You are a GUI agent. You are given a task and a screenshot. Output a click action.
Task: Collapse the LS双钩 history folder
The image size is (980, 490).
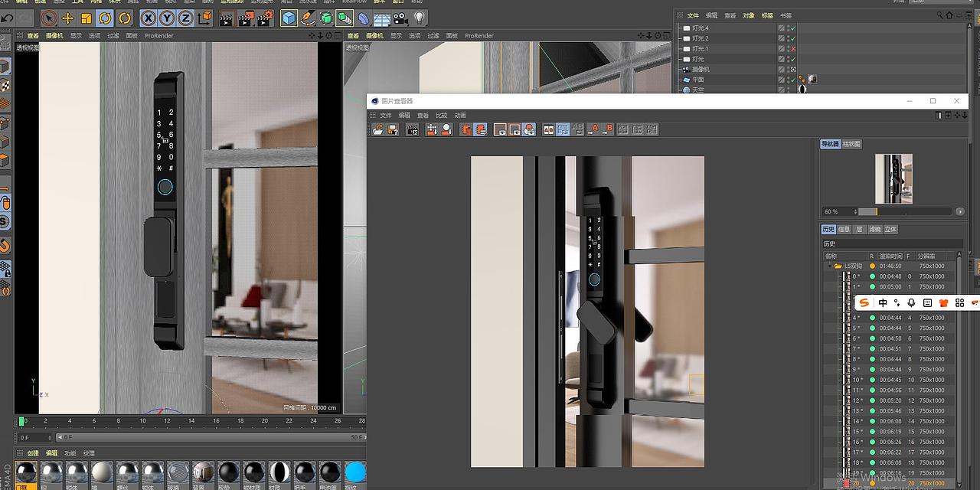point(829,266)
